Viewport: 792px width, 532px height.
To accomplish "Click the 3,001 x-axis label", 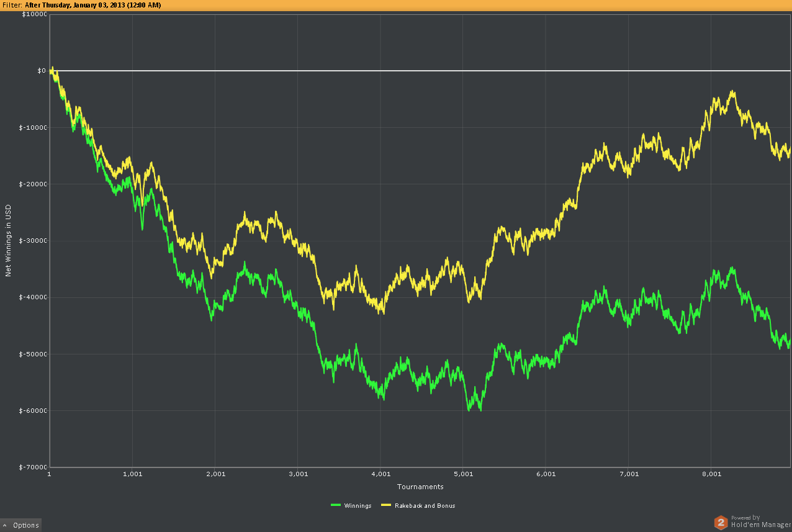I will (x=299, y=474).
